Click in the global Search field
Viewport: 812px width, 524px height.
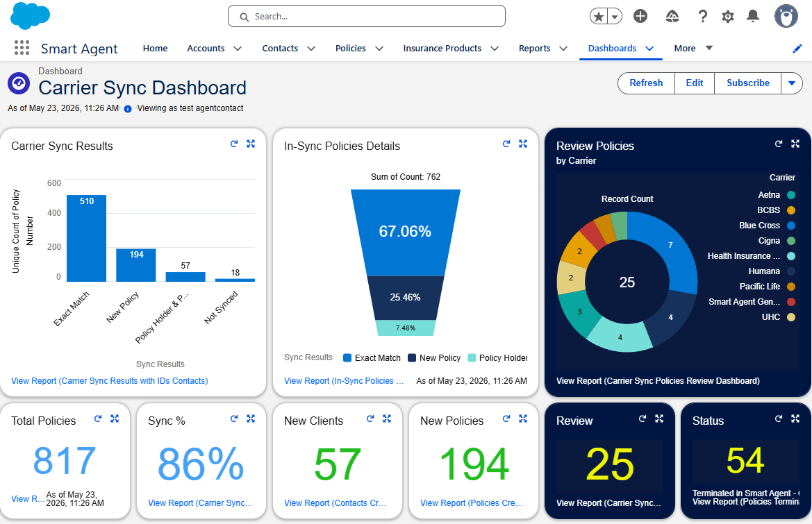pyautogui.click(x=367, y=17)
